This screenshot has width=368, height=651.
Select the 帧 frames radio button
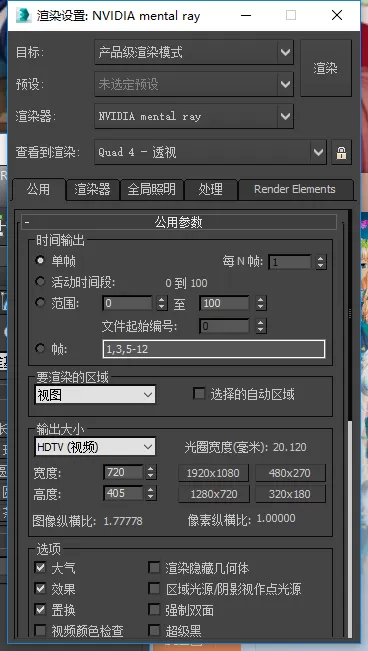coord(40,349)
